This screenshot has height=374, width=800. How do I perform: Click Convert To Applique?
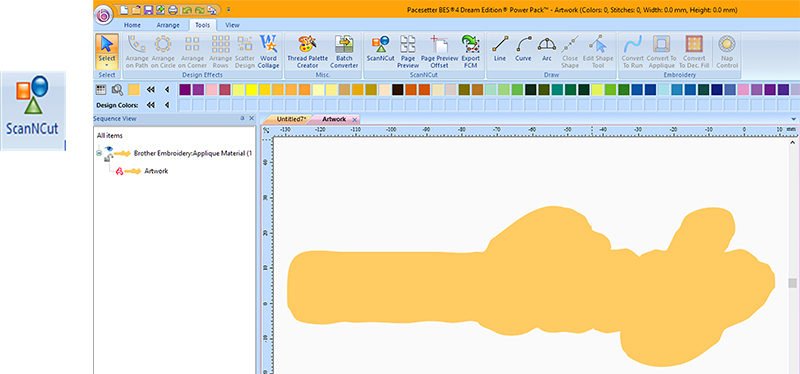[x=661, y=52]
